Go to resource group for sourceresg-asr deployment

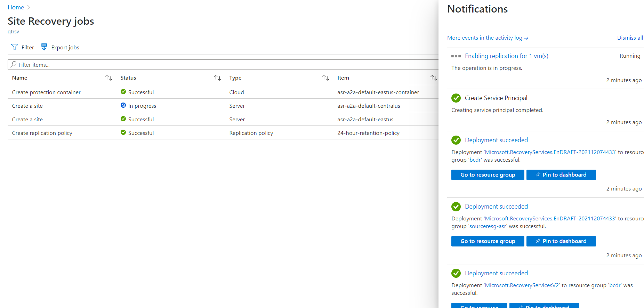(x=488, y=241)
